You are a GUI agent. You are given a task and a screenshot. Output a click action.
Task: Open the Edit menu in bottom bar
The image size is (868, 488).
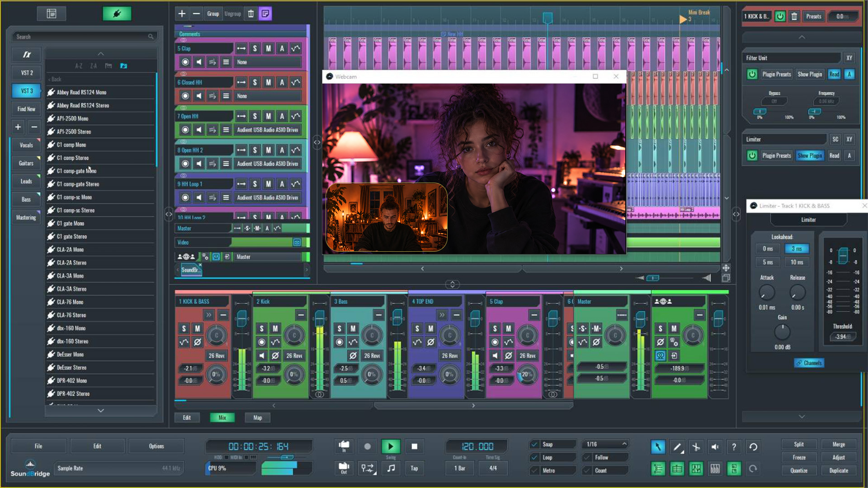[97, 446]
